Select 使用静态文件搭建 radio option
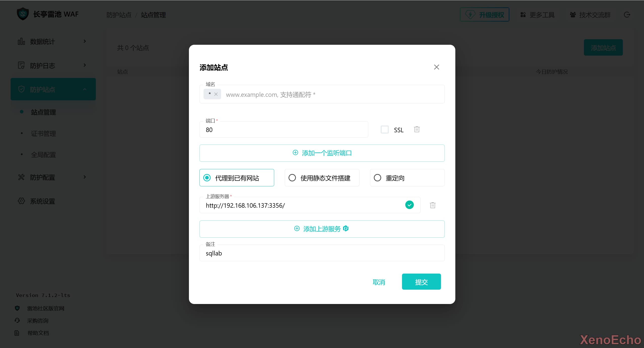The image size is (644, 348). [x=292, y=178]
